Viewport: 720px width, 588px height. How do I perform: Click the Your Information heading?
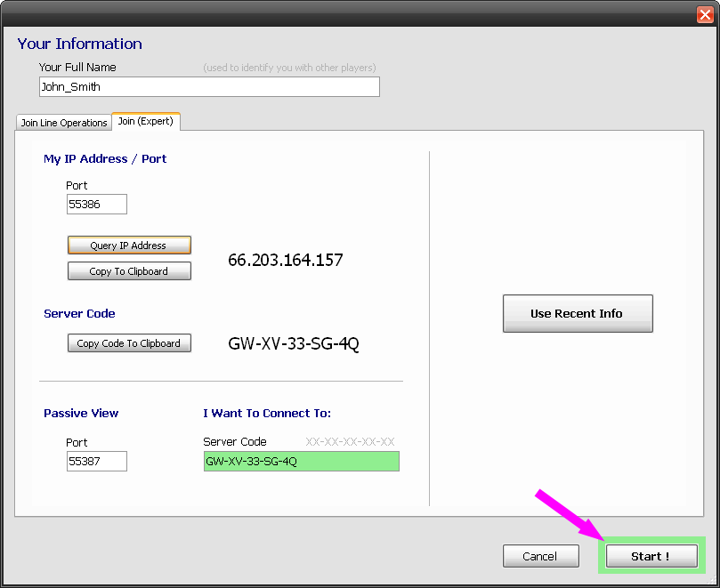point(79,44)
